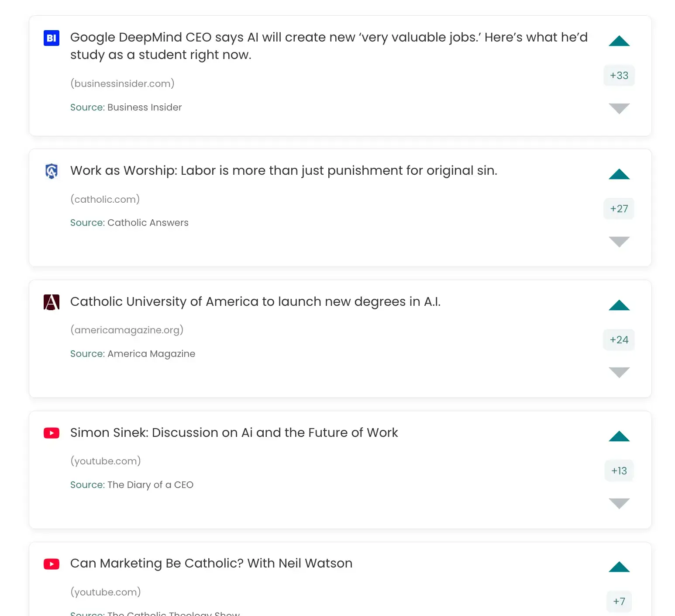
Task: Open the Google DeepMind CEO headline
Action: [329, 46]
